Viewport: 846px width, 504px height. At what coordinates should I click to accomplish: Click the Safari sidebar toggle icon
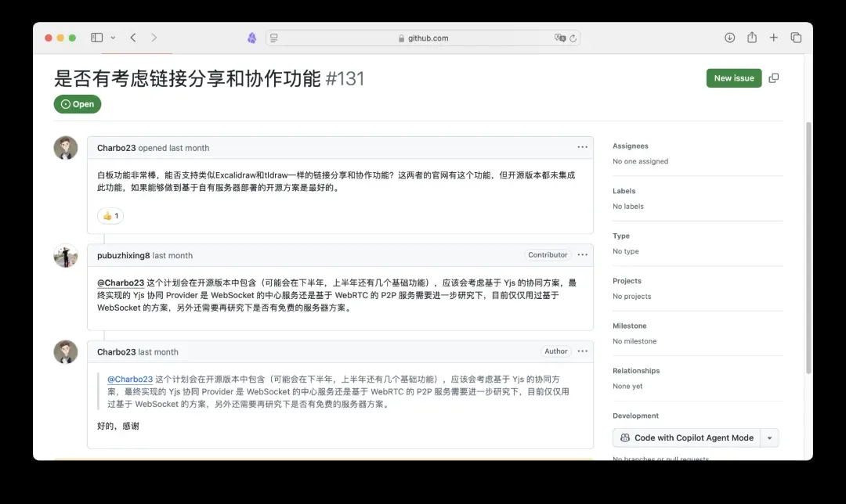pos(96,38)
